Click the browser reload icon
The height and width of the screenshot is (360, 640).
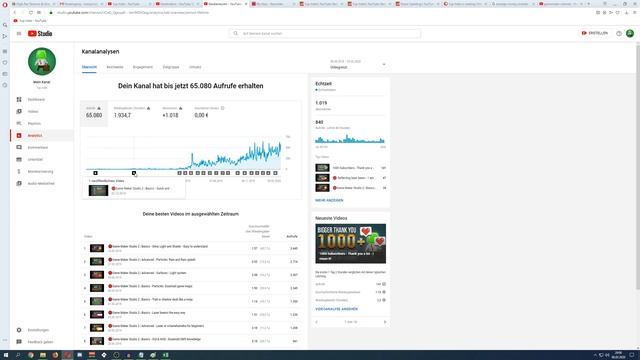pyautogui.click(x=31, y=13)
